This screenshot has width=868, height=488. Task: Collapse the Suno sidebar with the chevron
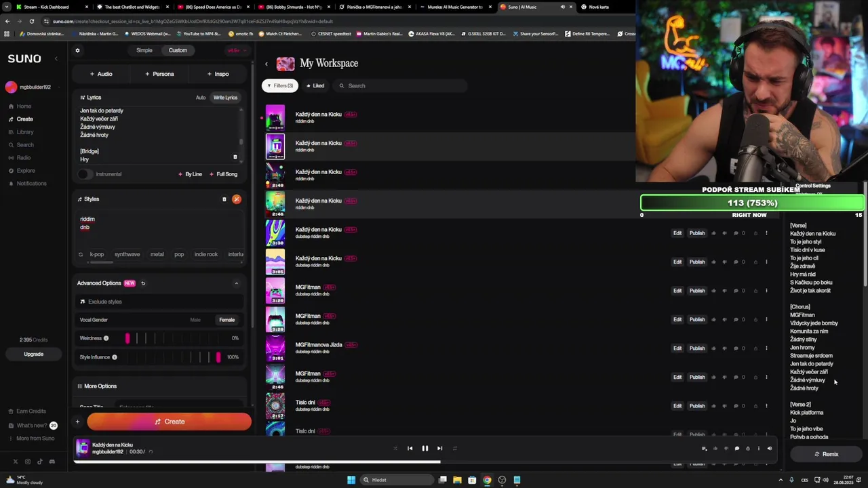click(56, 59)
